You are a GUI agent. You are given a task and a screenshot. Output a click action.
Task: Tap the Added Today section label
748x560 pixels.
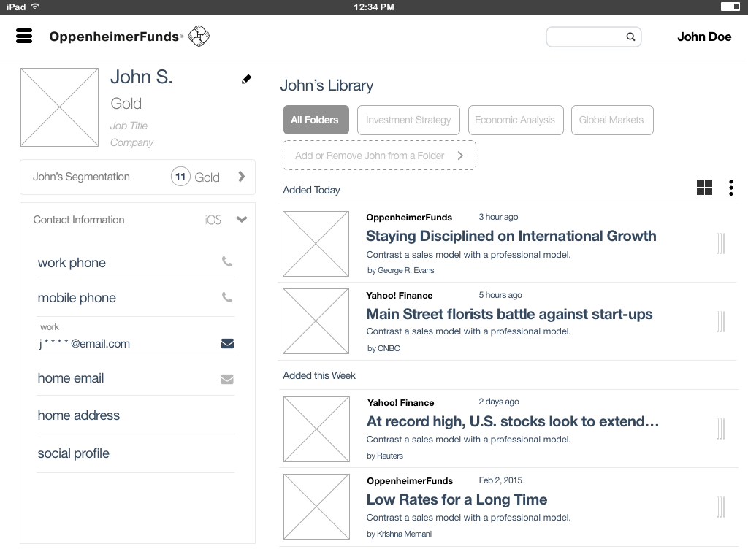tap(311, 190)
